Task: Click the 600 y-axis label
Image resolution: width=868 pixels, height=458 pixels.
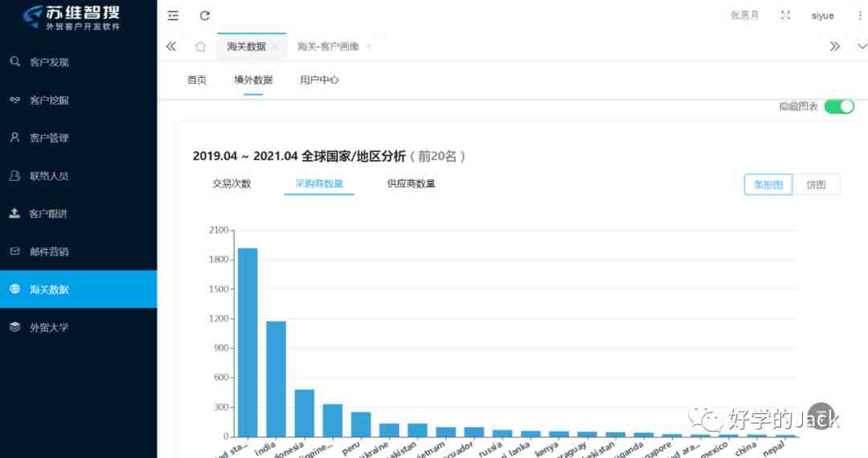Action: pos(222,377)
